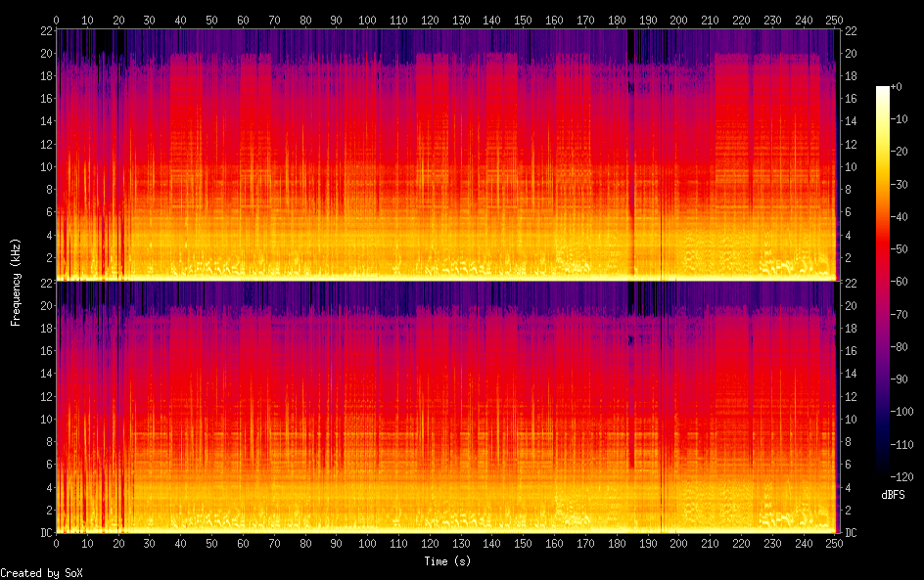Click the upper channel's right-axis "12" kHz label
This screenshot has height=580, width=924.
coord(851,144)
